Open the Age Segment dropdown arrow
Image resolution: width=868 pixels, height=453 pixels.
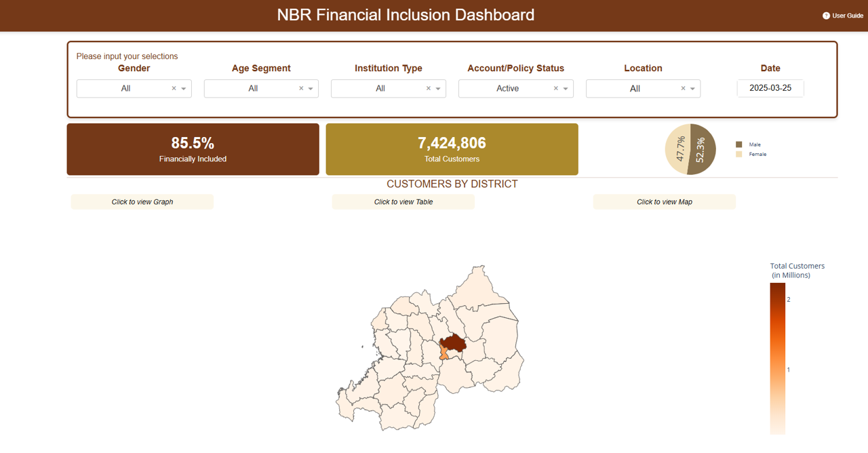coord(311,89)
